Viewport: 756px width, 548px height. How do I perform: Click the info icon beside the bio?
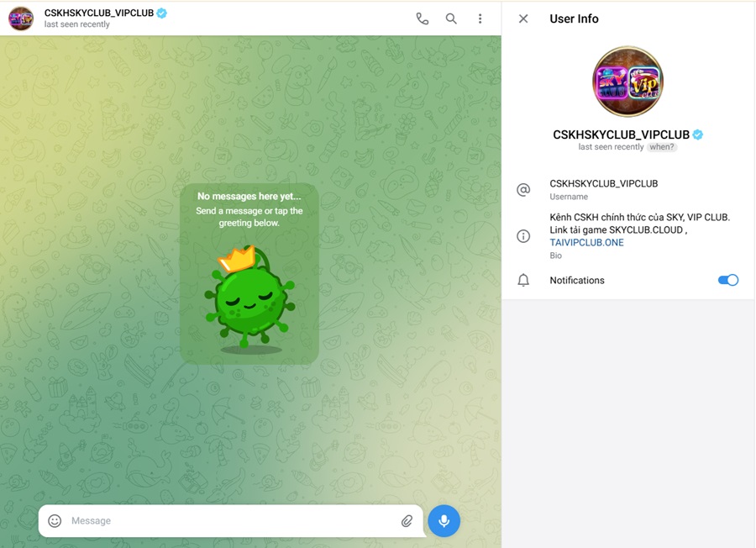(x=523, y=236)
